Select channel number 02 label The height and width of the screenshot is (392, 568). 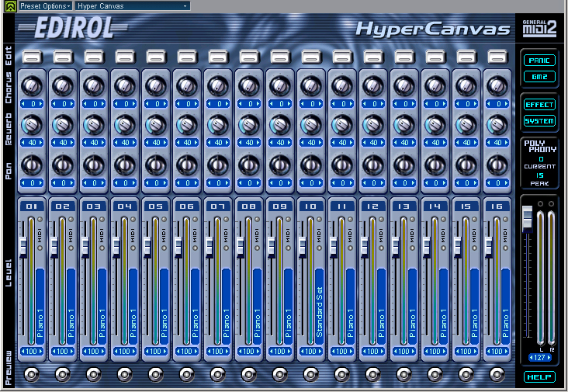[63, 206]
